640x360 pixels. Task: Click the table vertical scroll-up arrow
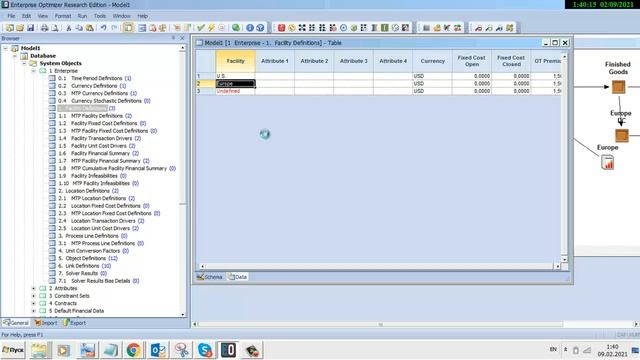pyautogui.click(x=564, y=56)
